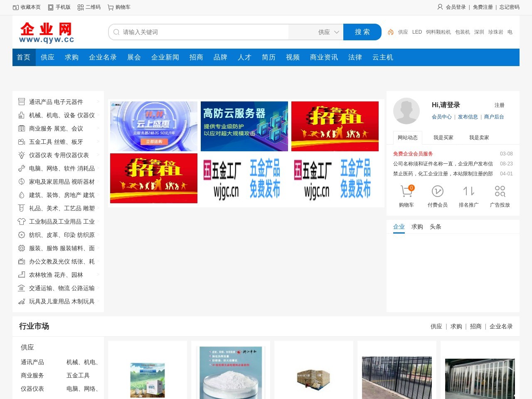Viewport: 532px width, 399px height.
Task: Select the 求购 tab below login panel
Action: [417, 227]
